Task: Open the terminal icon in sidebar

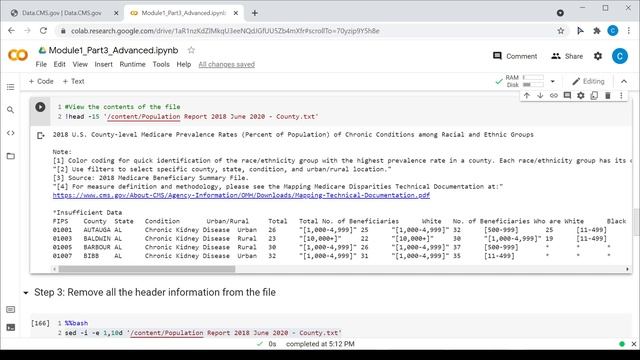Action: tap(11, 327)
